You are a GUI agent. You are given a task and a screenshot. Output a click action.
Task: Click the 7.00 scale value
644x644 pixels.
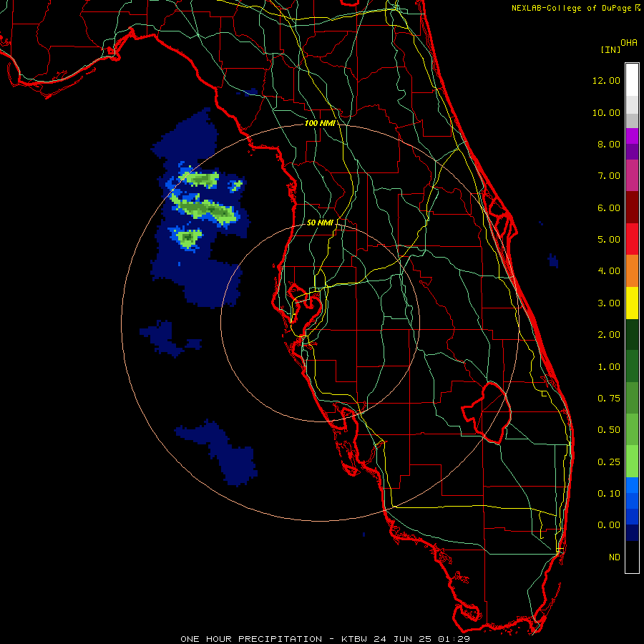pos(609,176)
